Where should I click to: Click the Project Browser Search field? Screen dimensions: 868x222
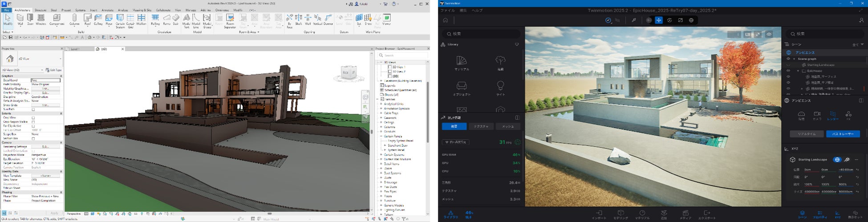click(402, 56)
